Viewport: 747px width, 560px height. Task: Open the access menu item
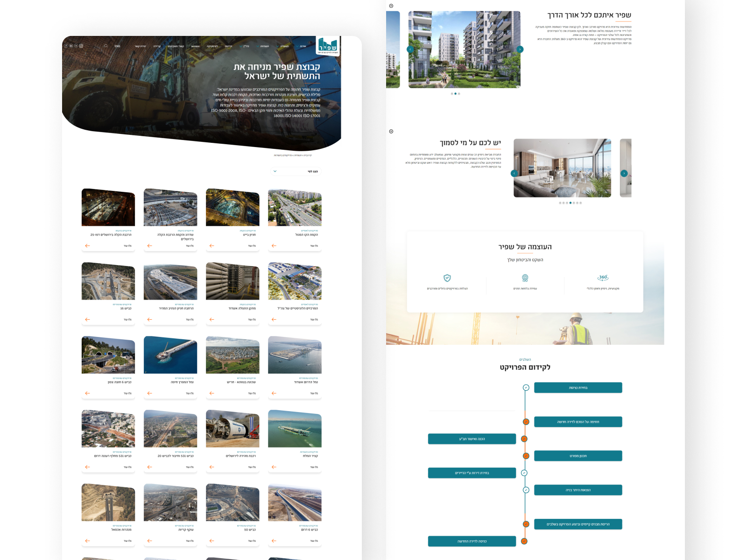(x=195, y=46)
